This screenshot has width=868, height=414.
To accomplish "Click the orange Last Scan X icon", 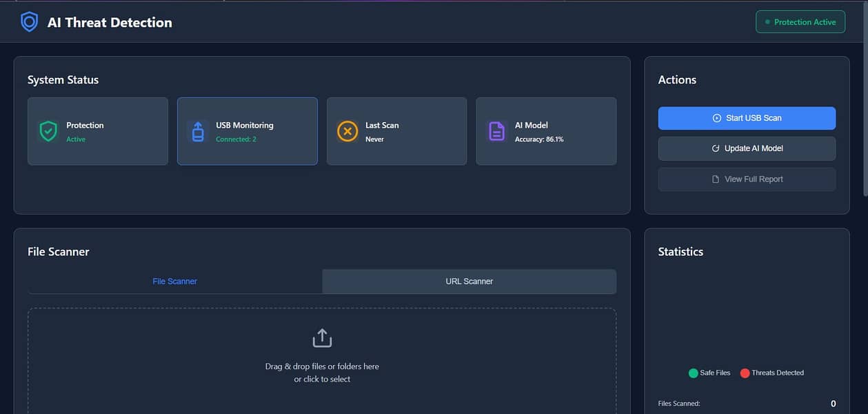I will point(347,131).
